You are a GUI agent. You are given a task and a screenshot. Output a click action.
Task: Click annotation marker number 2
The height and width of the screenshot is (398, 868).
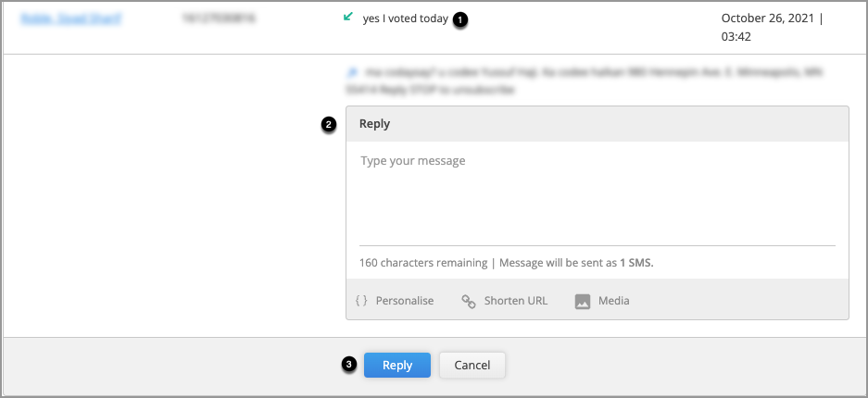328,125
